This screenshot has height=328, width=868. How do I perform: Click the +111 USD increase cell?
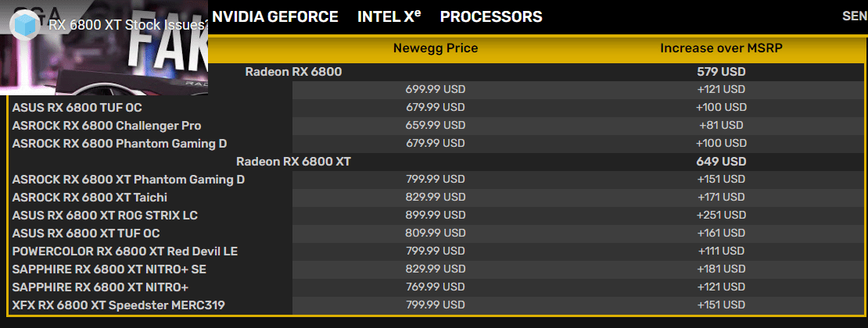click(721, 251)
